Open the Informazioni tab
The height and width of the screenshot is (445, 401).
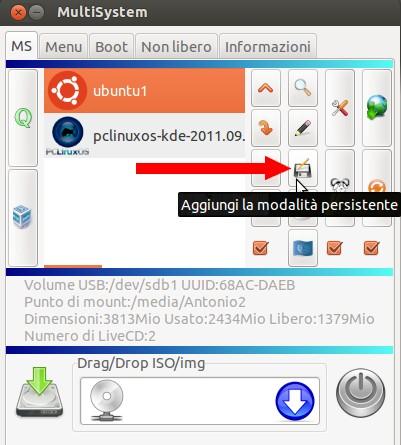(x=268, y=47)
